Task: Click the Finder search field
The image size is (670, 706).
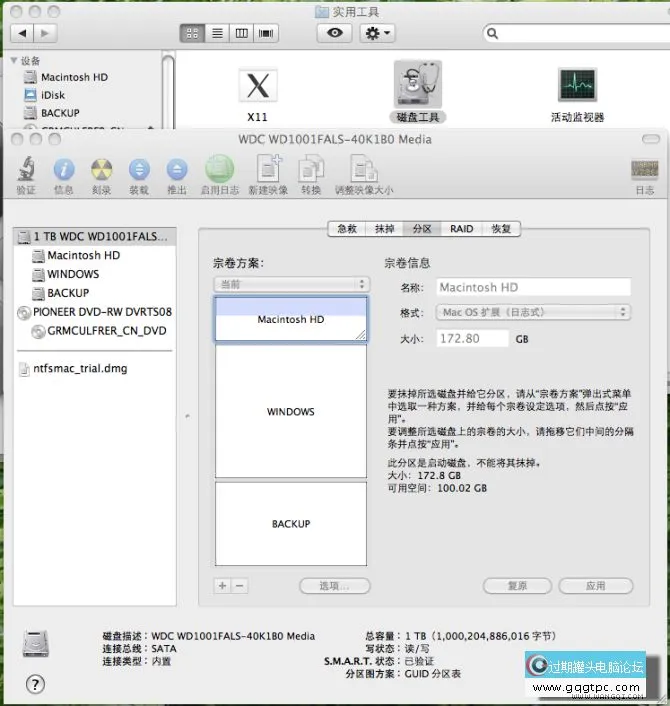Action: (x=579, y=33)
